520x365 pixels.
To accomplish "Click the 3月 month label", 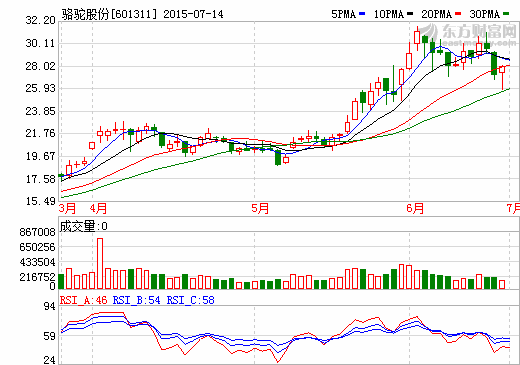I will click(x=67, y=209).
